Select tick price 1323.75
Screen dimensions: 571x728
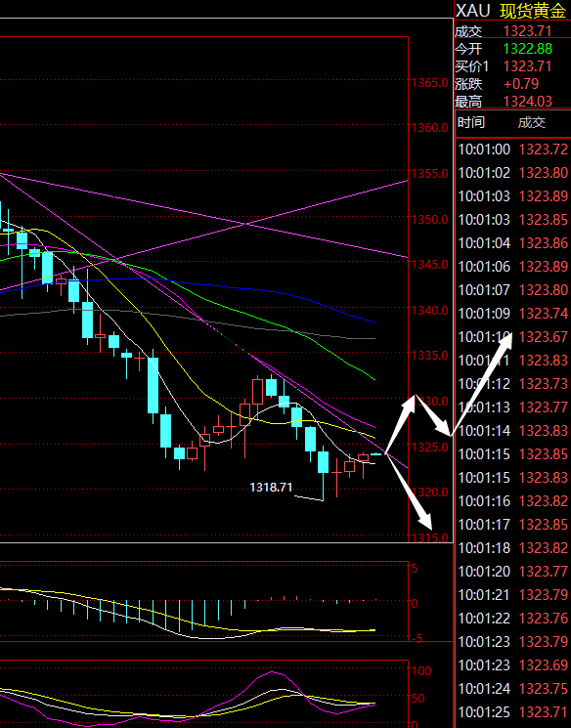pyautogui.click(x=544, y=689)
